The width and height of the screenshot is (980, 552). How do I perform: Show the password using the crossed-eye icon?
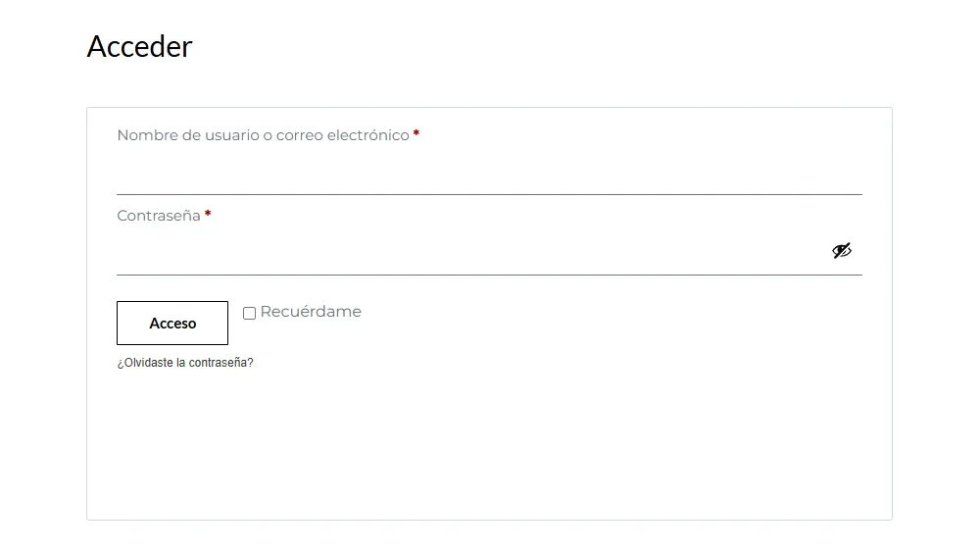[842, 251]
